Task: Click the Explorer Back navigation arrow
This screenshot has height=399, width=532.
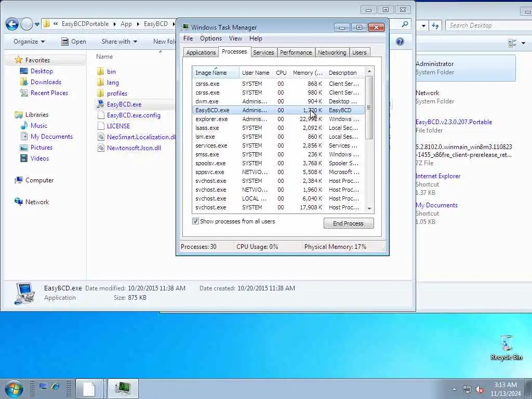Action: [12, 24]
